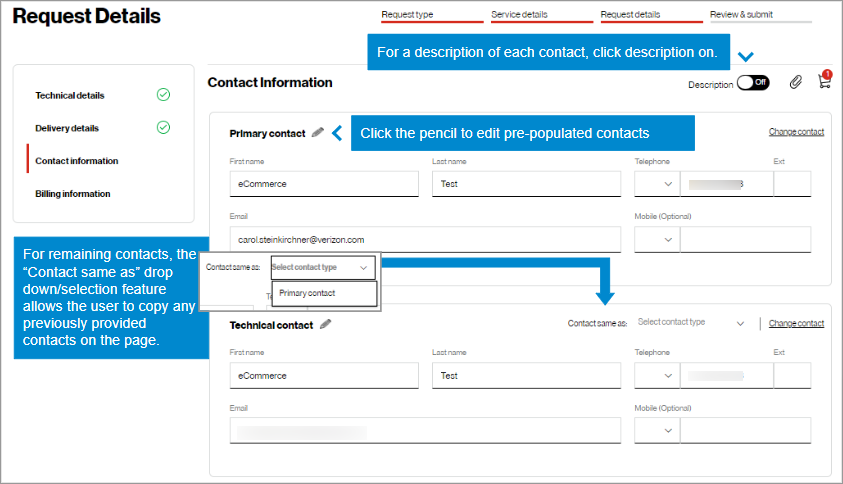Click Change contact link for Technical contact
The image size is (843, 484).
tap(796, 323)
